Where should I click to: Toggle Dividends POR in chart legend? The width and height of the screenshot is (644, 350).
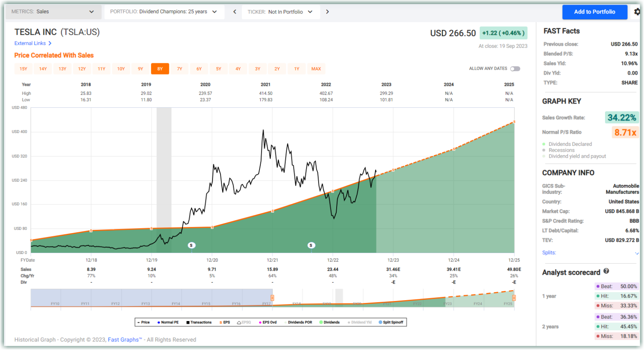click(299, 322)
